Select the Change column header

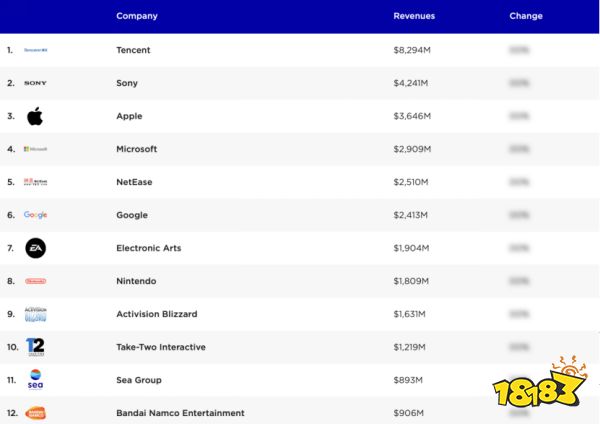[526, 16]
